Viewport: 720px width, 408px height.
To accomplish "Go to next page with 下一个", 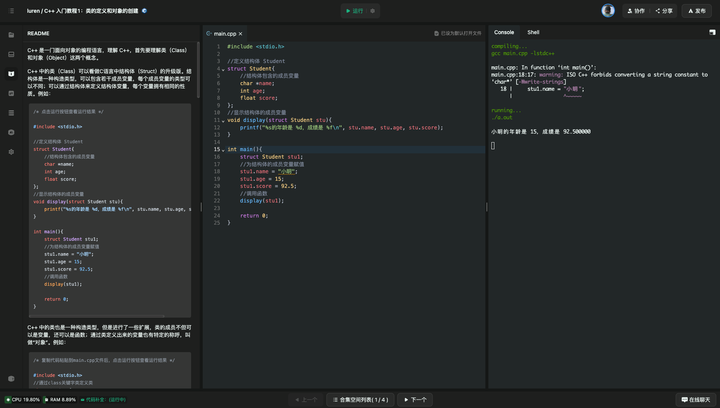I will 415,399.
